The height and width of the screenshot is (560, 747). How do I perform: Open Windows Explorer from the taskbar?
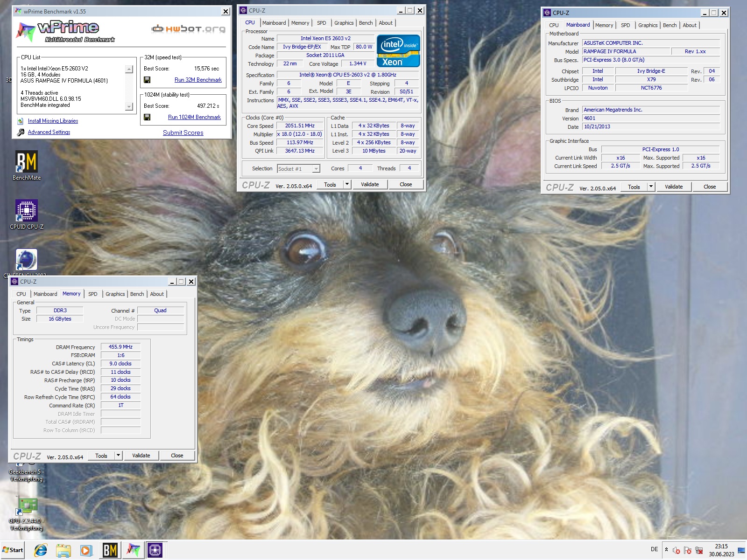[63, 550]
